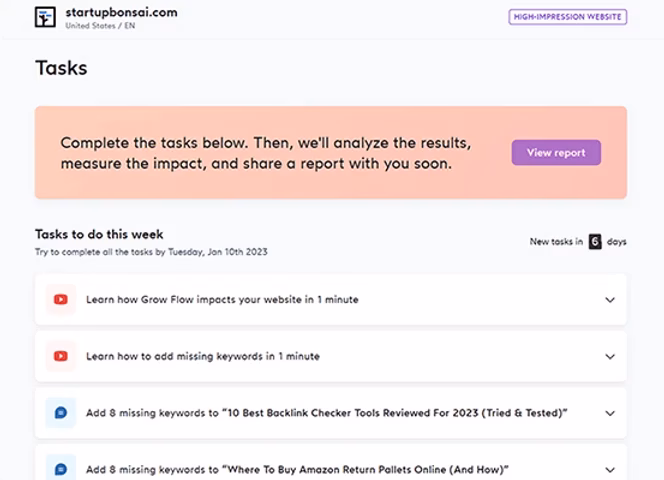Click the Tasks page heading

(x=61, y=68)
